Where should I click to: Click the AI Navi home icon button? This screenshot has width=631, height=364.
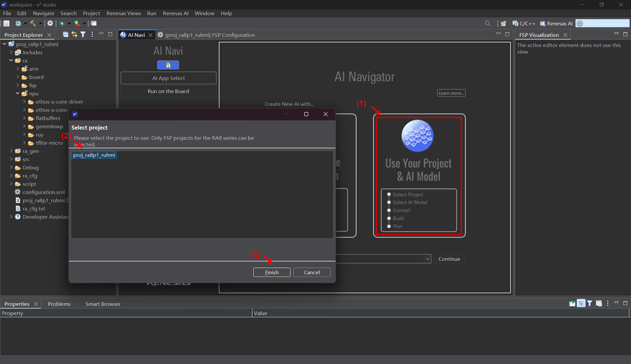coord(168,65)
